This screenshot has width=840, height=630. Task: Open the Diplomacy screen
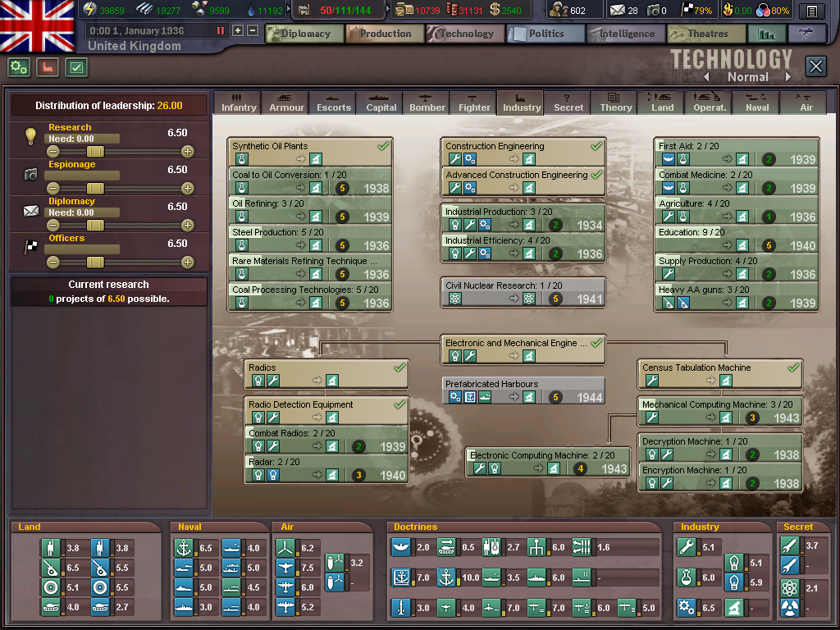305,34
